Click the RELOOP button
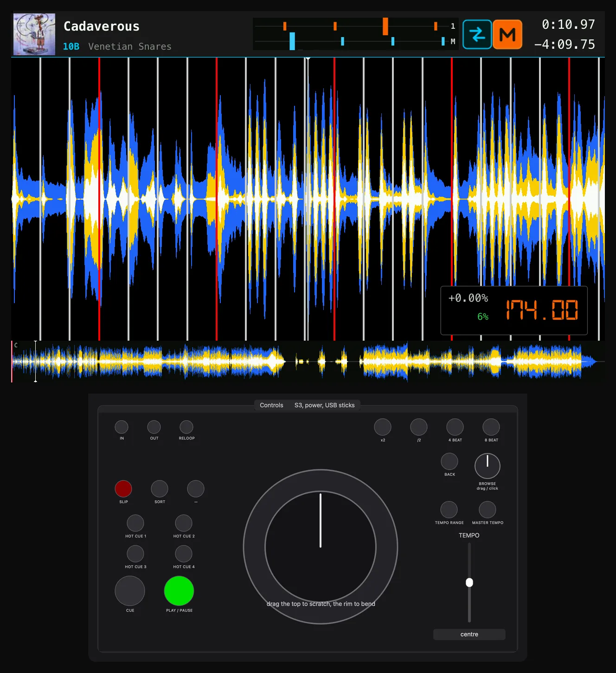Viewport: 616px width, 673px height. click(x=186, y=427)
